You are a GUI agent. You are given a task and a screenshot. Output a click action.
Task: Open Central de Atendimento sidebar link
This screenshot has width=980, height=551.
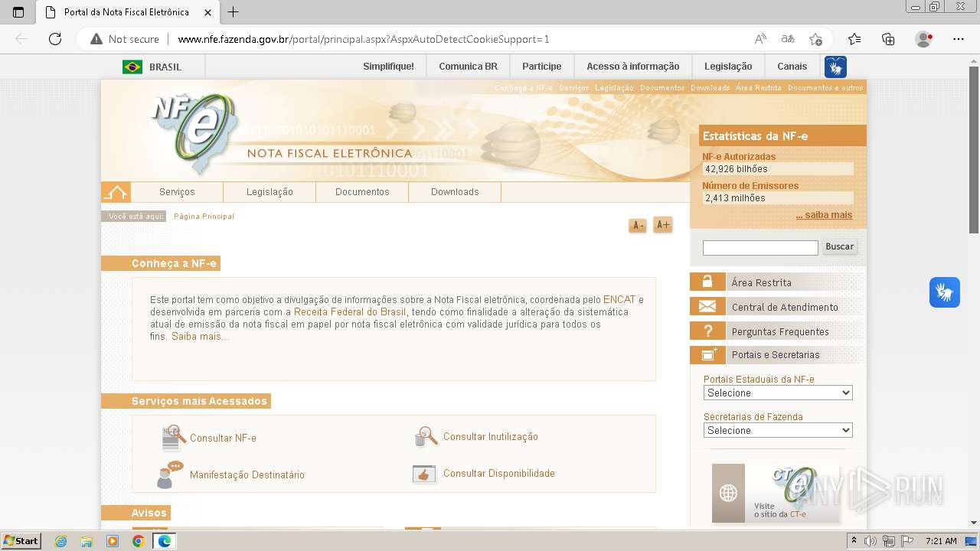click(785, 307)
